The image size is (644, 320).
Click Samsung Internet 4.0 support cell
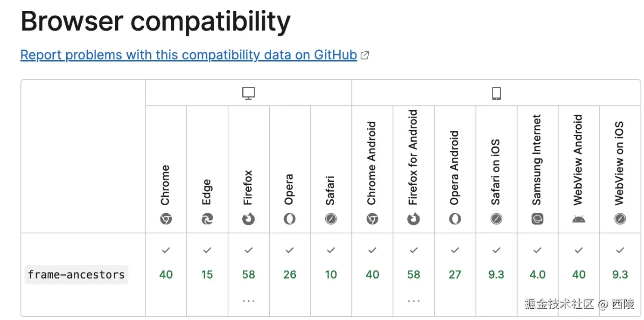pyautogui.click(x=538, y=274)
